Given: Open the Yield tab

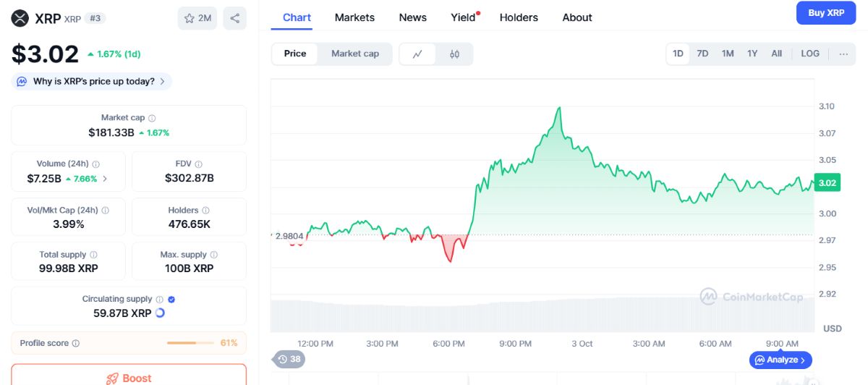Looking at the screenshot, I should (464, 17).
